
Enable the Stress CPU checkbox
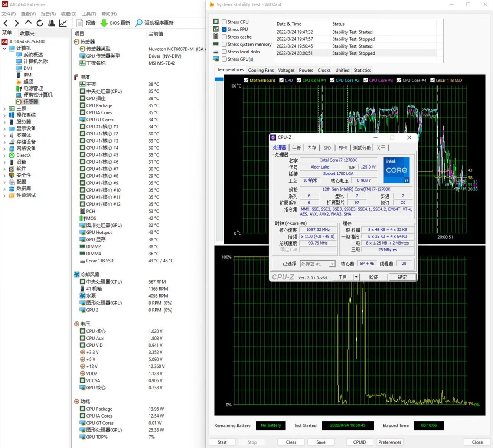point(224,22)
